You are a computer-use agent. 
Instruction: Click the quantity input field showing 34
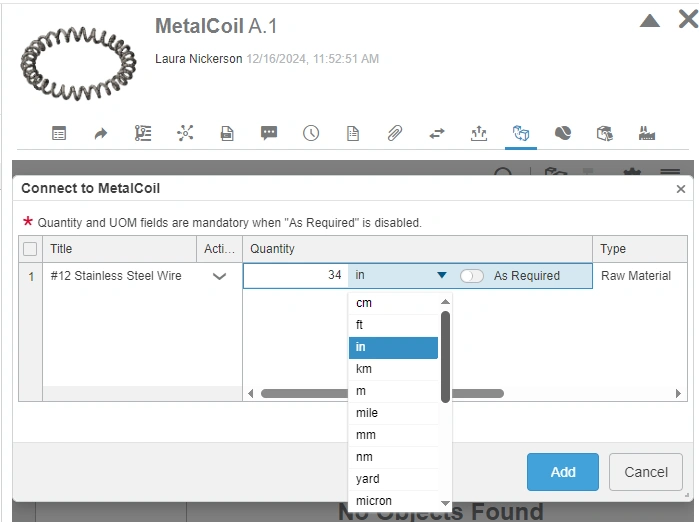[295, 276]
